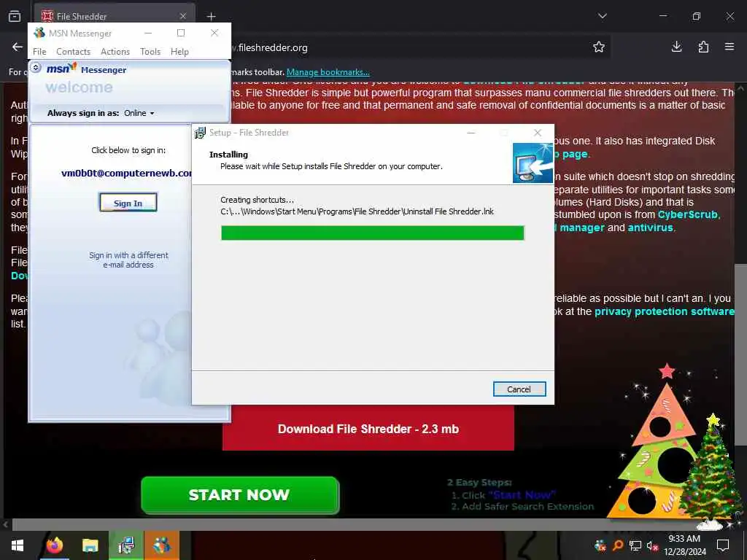747x560 pixels.
Task: Click the Firefox view icon in tab bar
Action: (x=15, y=16)
